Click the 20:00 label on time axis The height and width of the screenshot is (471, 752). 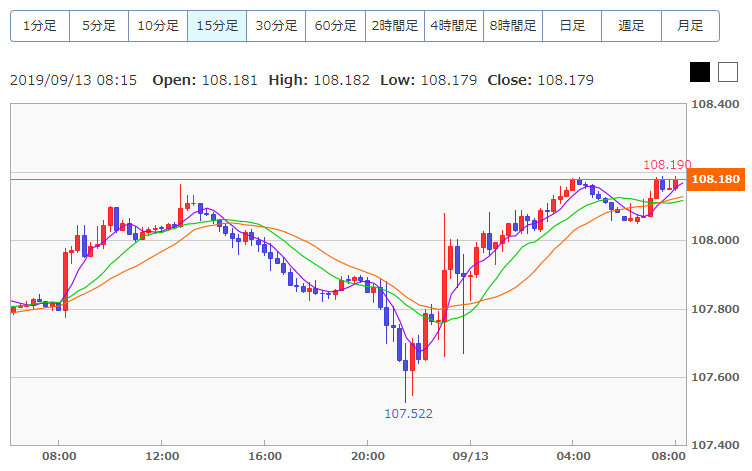click(x=367, y=456)
